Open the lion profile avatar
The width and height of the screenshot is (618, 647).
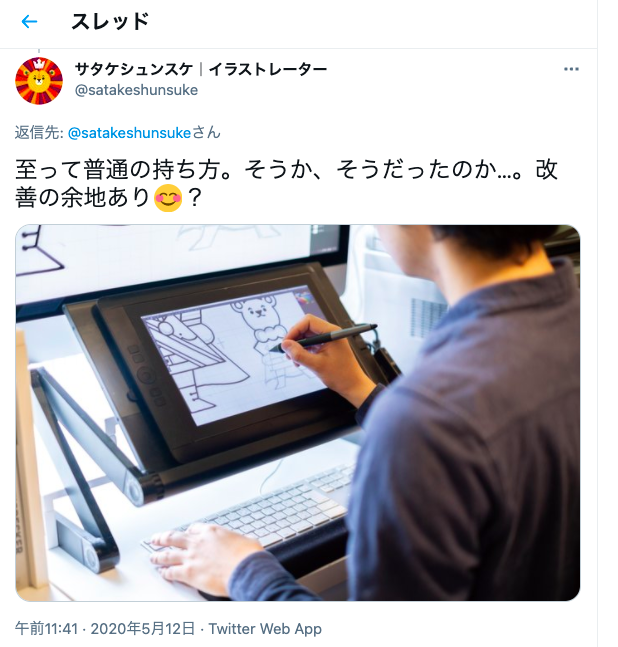click(39, 81)
